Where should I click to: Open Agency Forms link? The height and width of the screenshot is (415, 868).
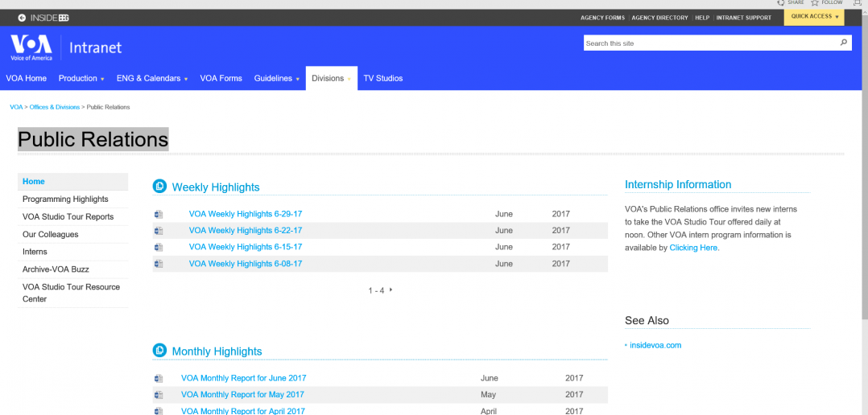click(x=602, y=18)
